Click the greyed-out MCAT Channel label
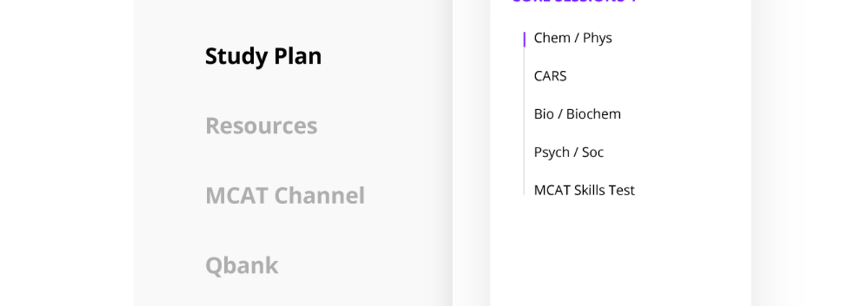Image resolution: width=868 pixels, height=306 pixels. pyautogui.click(x=285, y=196)
